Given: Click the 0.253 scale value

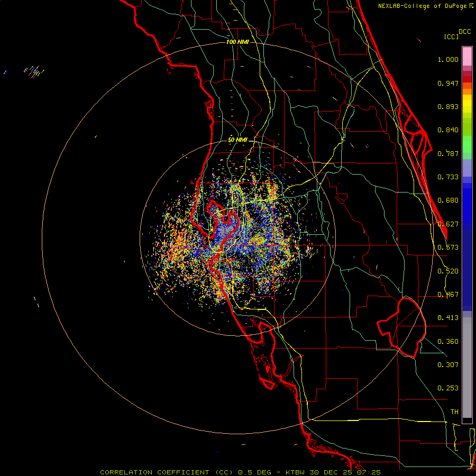Looking at the screenshot, I should pos(448,388).
